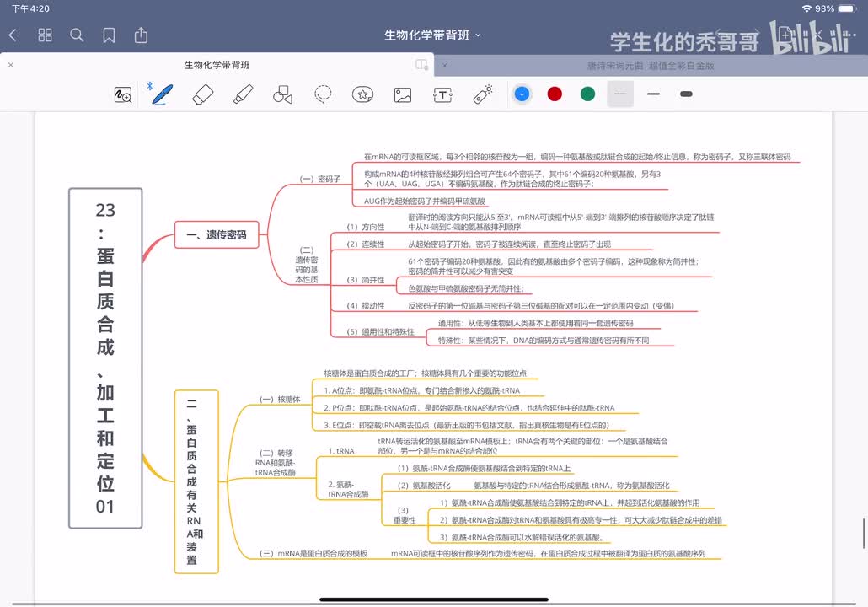Toggle split view icon on the tab
Image resolution: width=868 pixels, height=607 pixels.
tap(422, 65)
